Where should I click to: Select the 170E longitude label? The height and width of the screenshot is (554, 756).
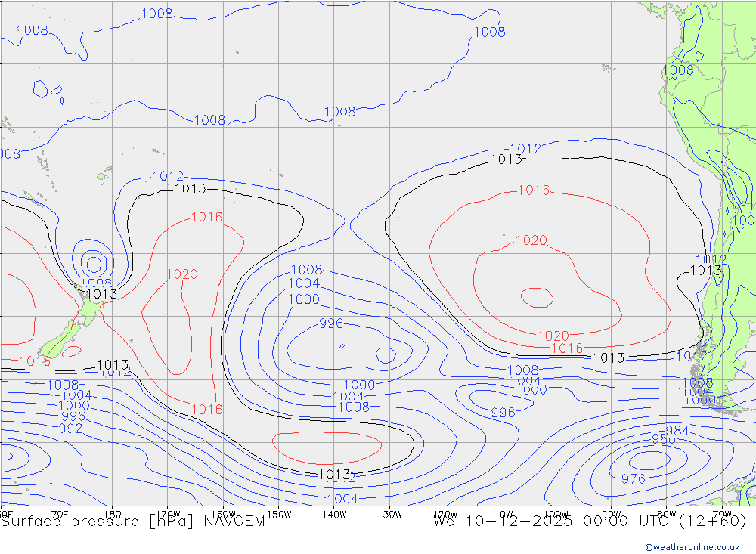pyautogui.click(x=57, y=515)
